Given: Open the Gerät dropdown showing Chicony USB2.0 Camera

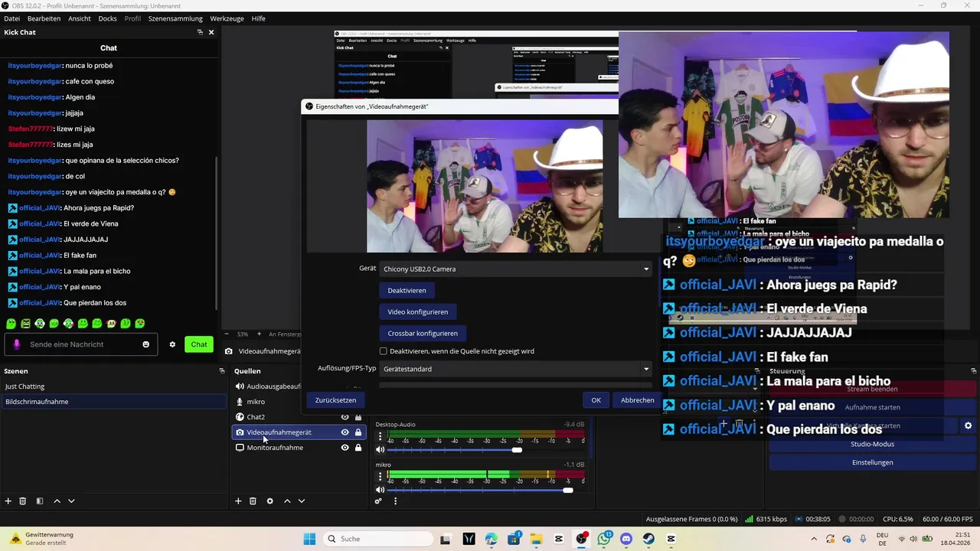Looking at the screenshot, I should click(516, 269).
